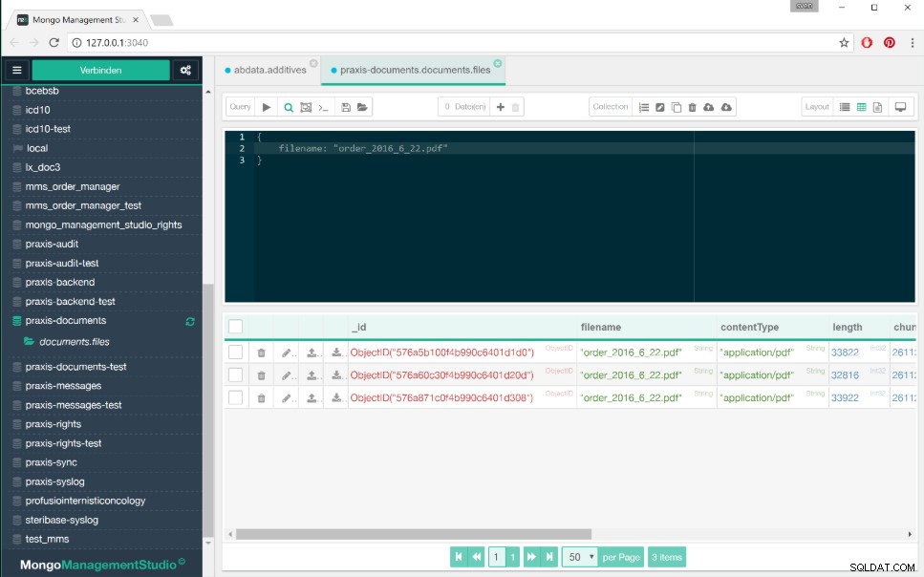Copy the collection with duplicate icon
Image resolution: width=924 pixels, height=577 pixels.
677,107
